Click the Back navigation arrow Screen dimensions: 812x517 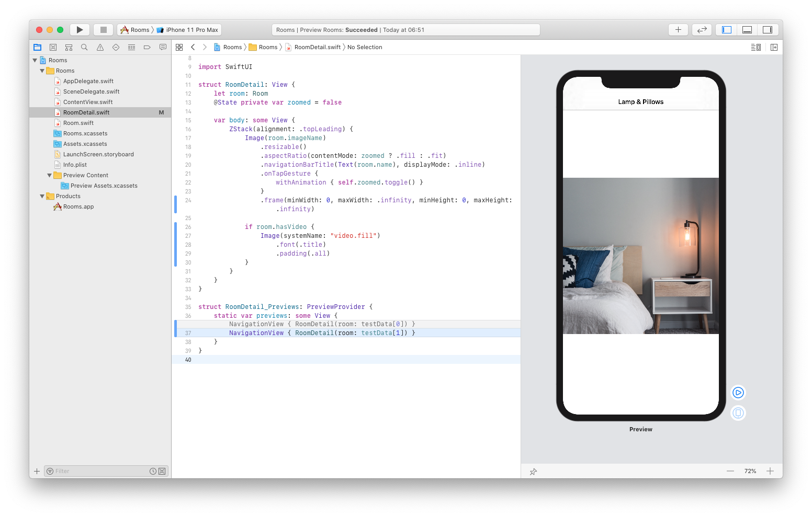coord(193,47)
